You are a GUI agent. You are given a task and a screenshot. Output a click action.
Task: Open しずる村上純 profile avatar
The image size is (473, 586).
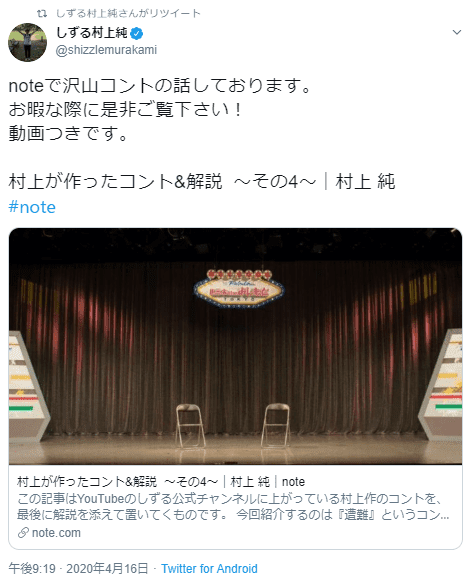(x=28, y=42)
